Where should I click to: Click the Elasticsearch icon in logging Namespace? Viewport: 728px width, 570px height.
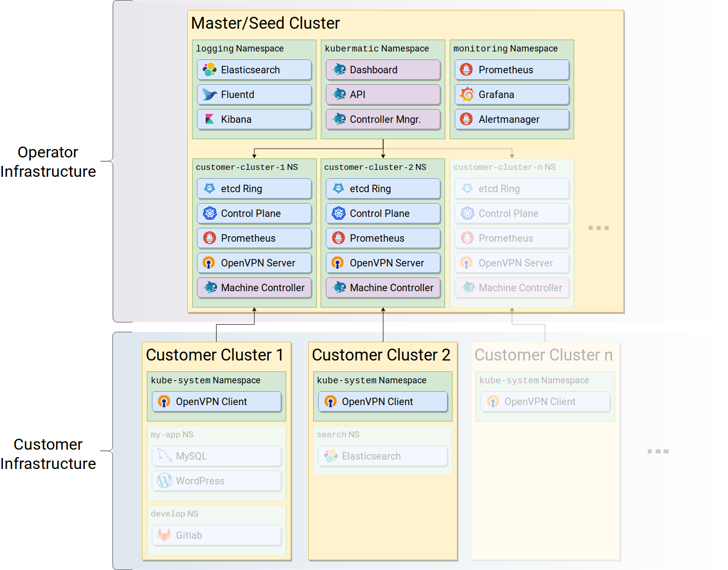pos(210,70)
